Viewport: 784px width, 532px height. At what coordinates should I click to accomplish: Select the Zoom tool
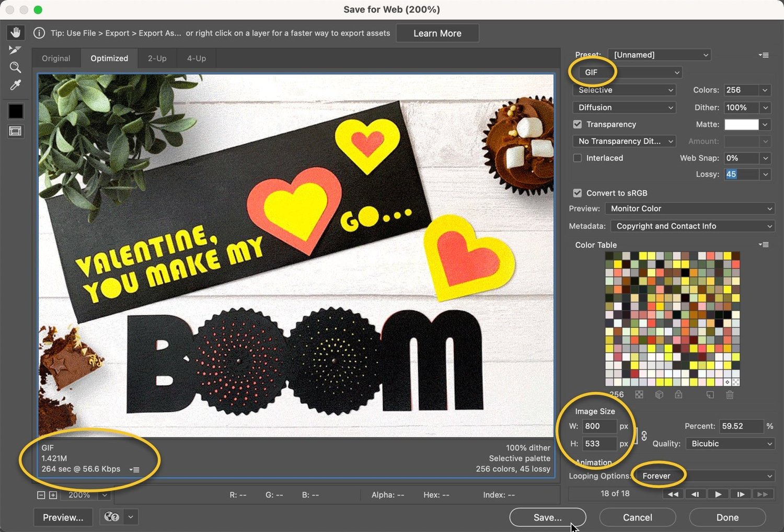[15, 67]
